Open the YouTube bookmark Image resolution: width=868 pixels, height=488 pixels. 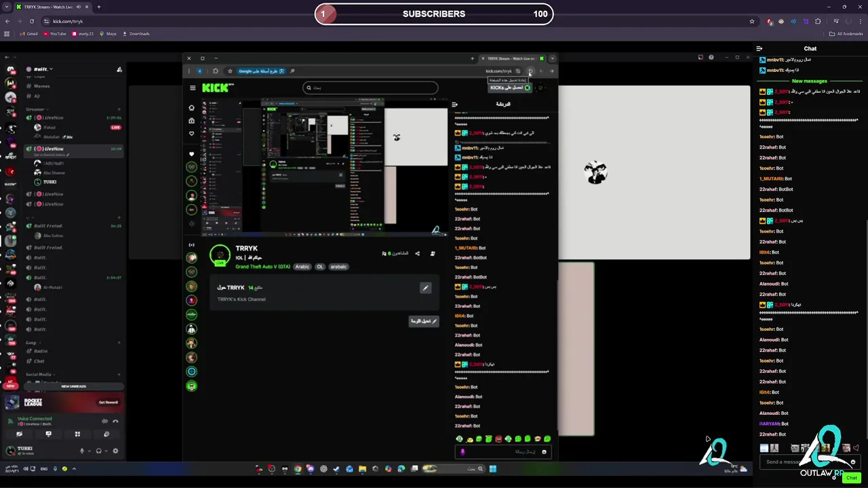[x=54, y=34]
